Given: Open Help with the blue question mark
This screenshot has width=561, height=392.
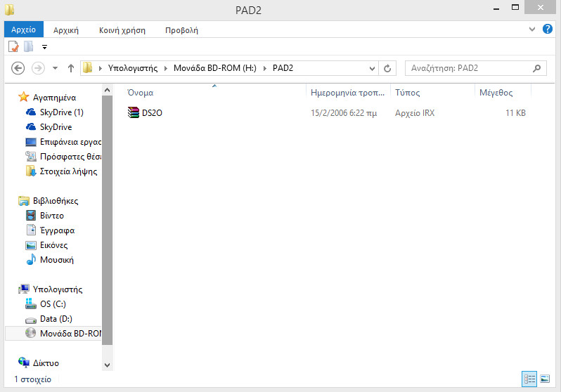Looking at the screenshot, I should click(x=548, y=29).
